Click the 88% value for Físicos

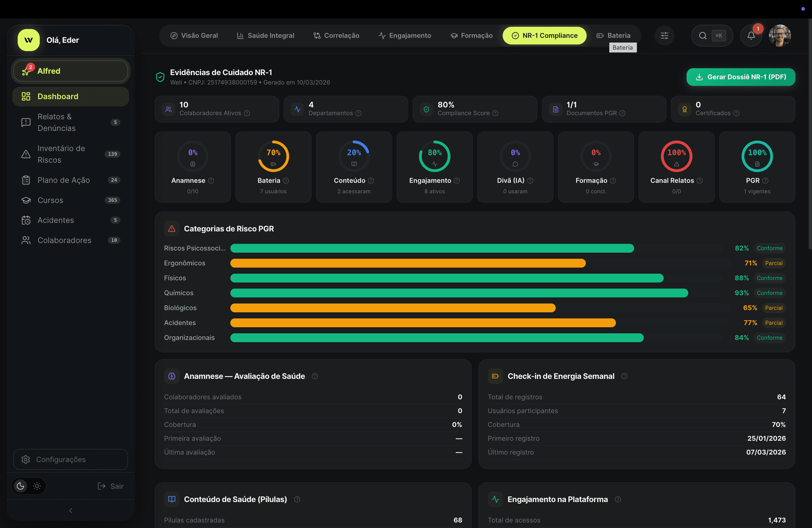[741, 278]
